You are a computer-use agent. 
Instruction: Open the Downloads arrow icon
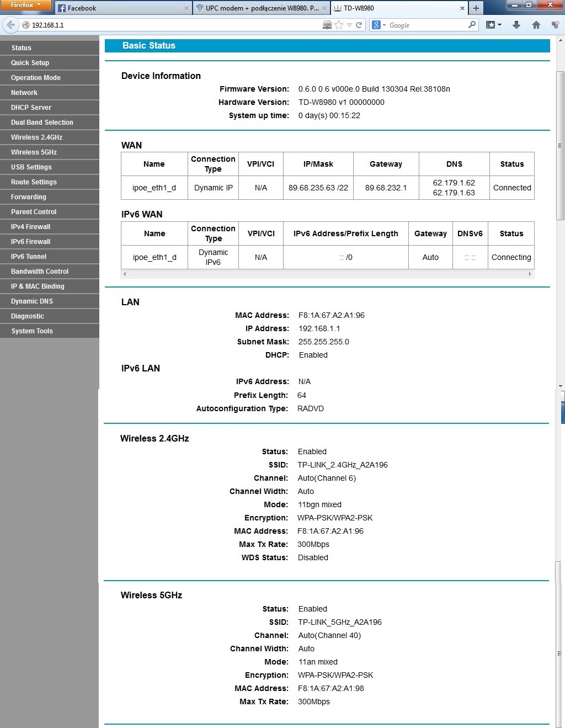coord(516,25)
